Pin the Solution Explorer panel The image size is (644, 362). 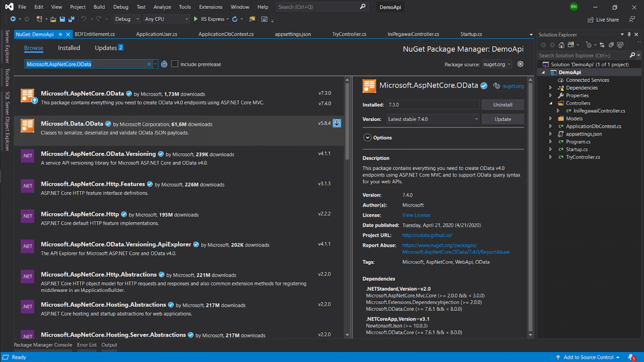click(629, 34)
